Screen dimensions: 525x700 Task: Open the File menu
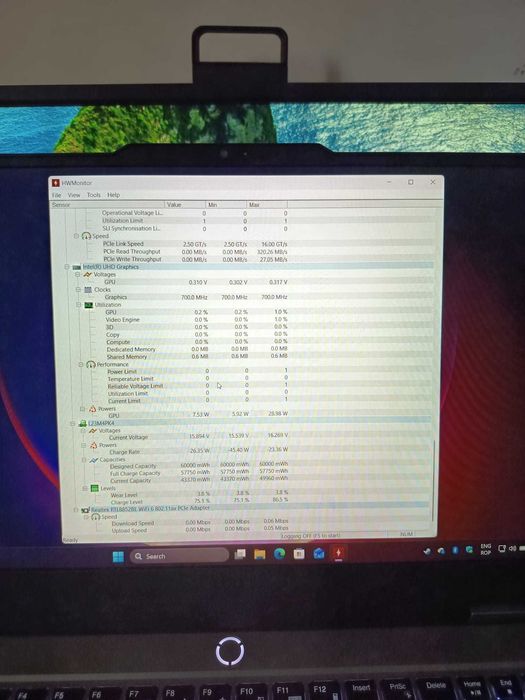(x=57, y=195)
